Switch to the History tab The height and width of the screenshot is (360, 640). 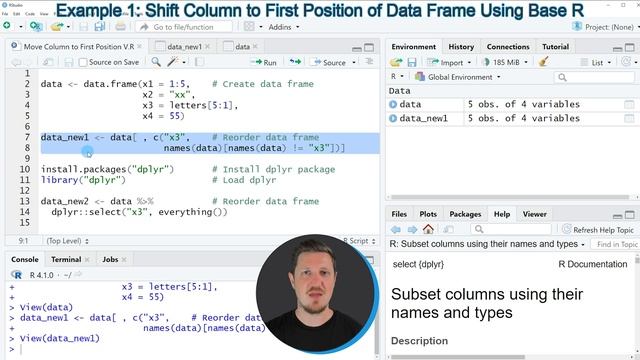[x=461, y=47]
